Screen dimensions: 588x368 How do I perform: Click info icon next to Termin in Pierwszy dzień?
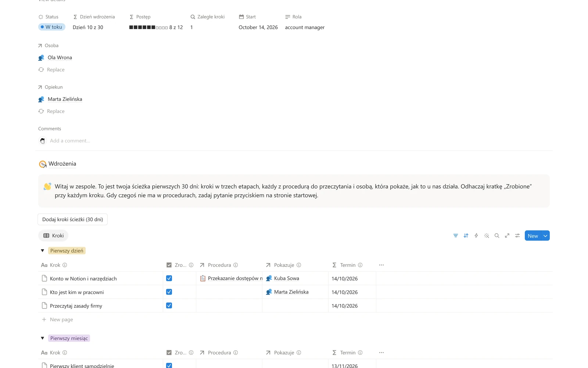[x=360, y=265]
